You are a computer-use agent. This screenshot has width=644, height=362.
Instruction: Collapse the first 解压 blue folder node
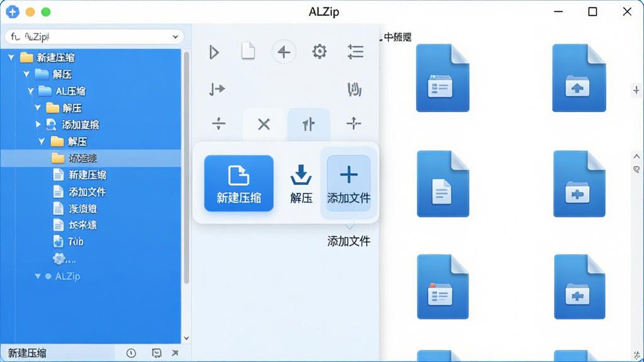[26, 74]
